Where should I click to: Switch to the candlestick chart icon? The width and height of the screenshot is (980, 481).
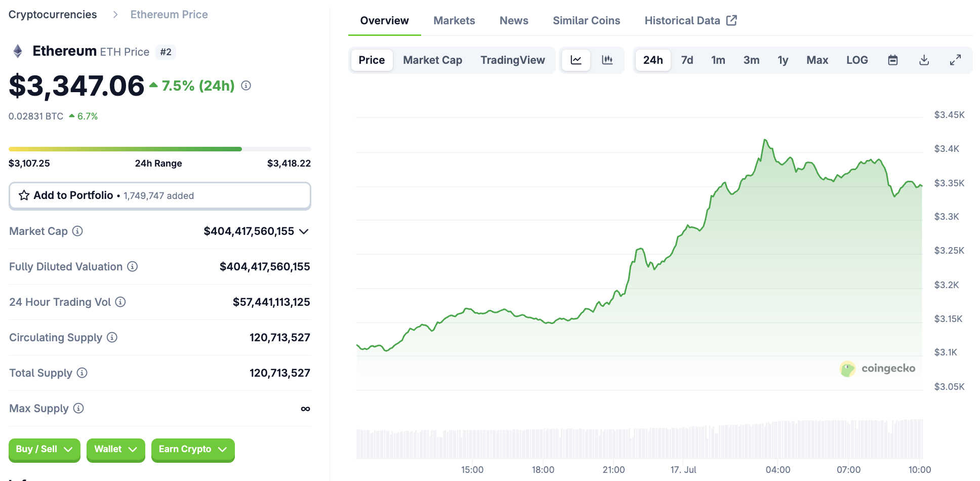[607, 60]
